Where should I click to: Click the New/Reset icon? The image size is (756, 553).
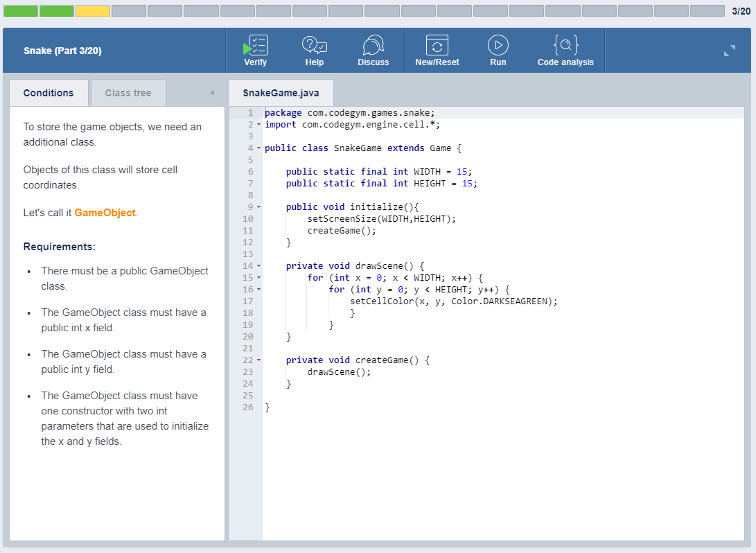coord(437,45)
